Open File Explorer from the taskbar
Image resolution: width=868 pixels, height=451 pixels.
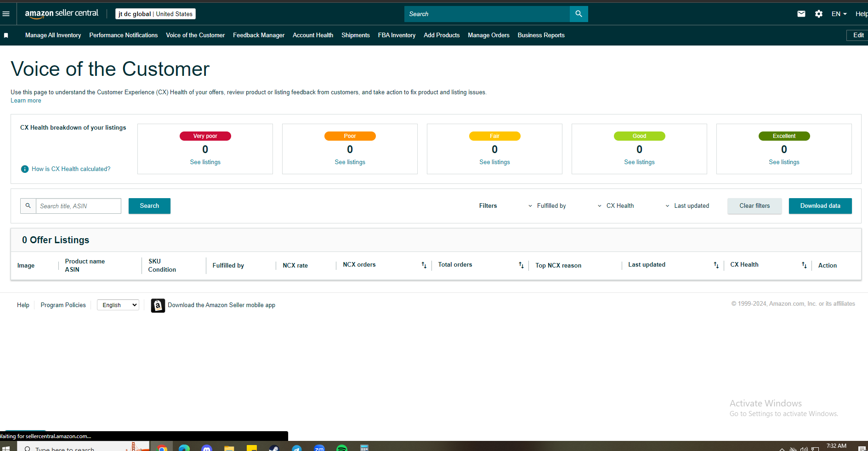[229, 448]
